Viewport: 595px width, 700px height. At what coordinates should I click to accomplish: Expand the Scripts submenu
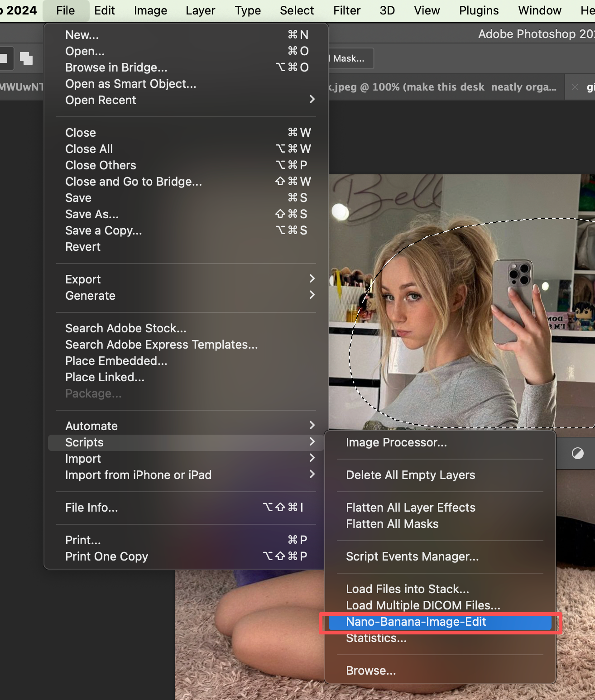click(x=186, y=442)
